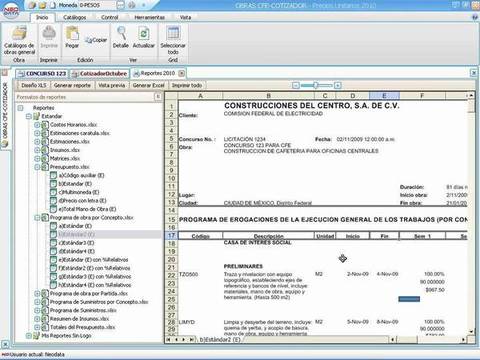Collapse Programa de obra por Concepto.xlsx
Image resolution: width=480 pixels, height=360 pixels.
click(37, 218)
